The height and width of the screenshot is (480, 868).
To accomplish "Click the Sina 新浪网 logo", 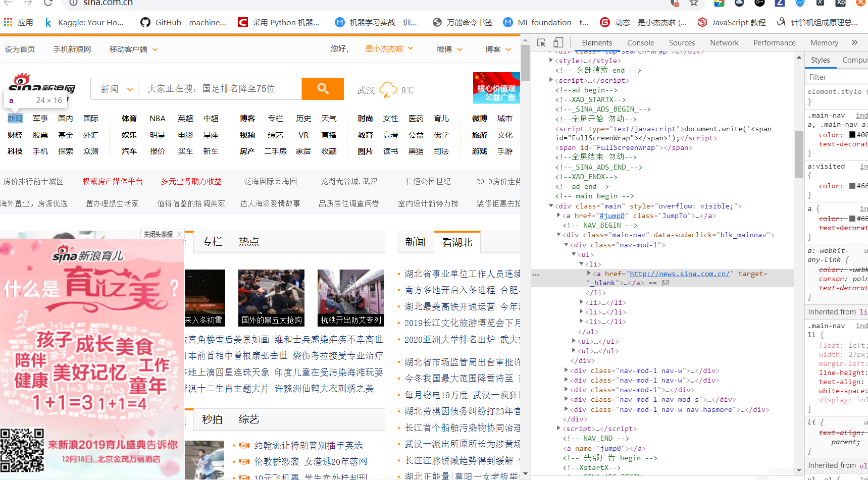I will (x=42, y=83).
